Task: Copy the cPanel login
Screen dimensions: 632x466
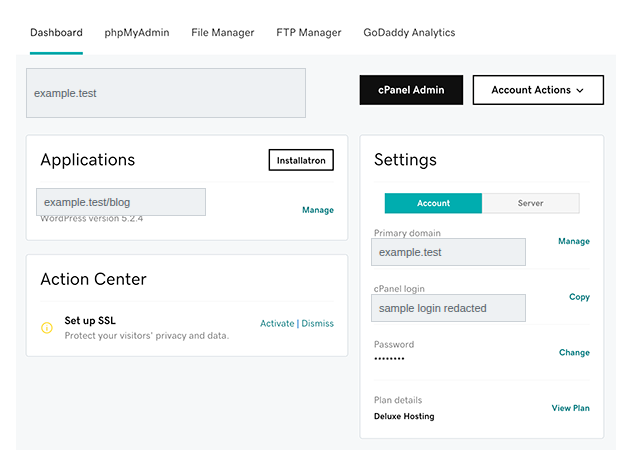Action: (x=579, y=297)
